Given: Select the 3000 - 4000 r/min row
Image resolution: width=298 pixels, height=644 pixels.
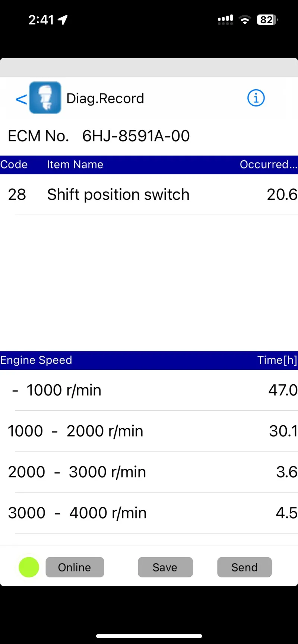Looking at the screenshot, I should point(149,513).
